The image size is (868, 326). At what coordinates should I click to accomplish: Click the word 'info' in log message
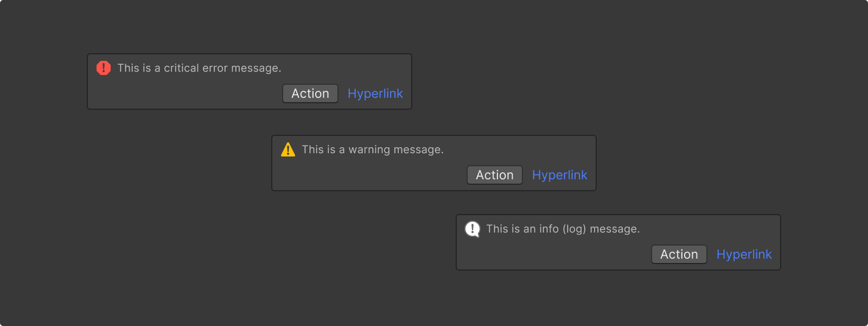(548, 229)
